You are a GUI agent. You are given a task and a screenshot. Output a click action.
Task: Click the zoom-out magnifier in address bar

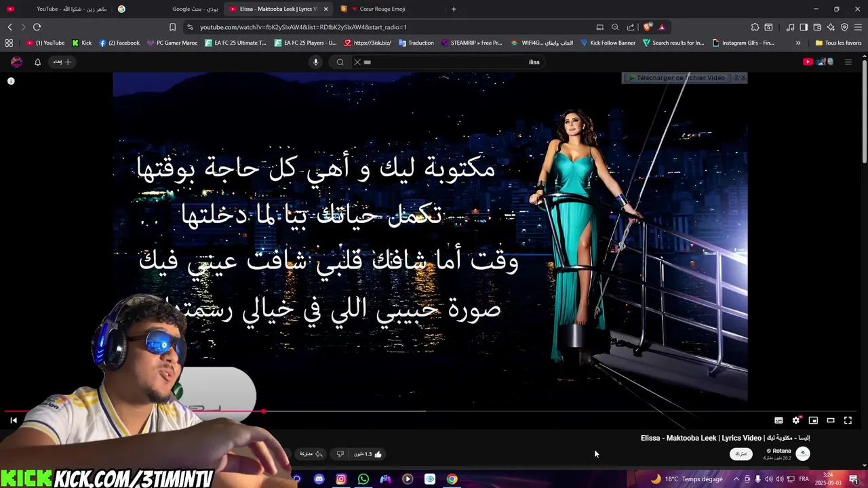(x=615, y=27)
